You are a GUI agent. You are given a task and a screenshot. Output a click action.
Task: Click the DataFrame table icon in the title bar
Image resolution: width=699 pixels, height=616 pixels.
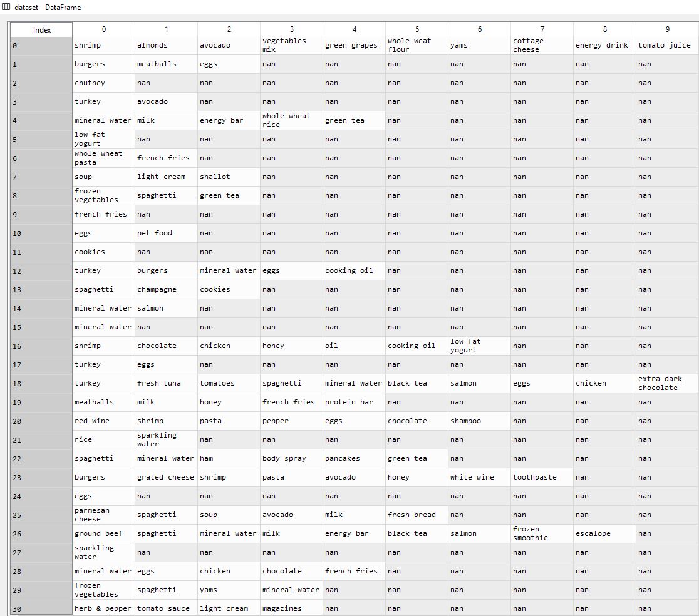tap(7, 7)
